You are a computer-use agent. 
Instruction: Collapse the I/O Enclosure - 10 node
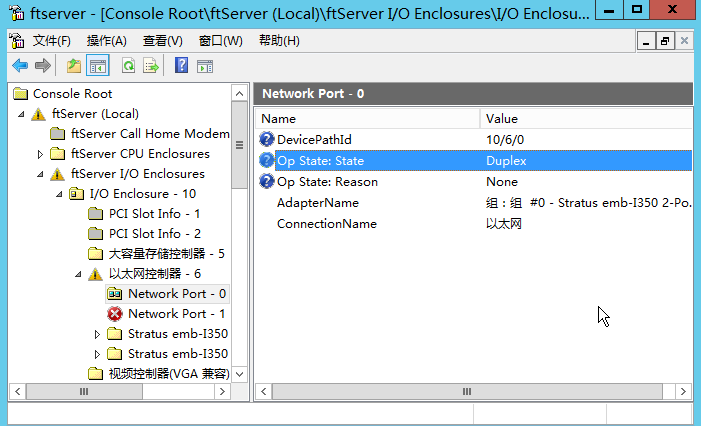(x=59, y=194)
